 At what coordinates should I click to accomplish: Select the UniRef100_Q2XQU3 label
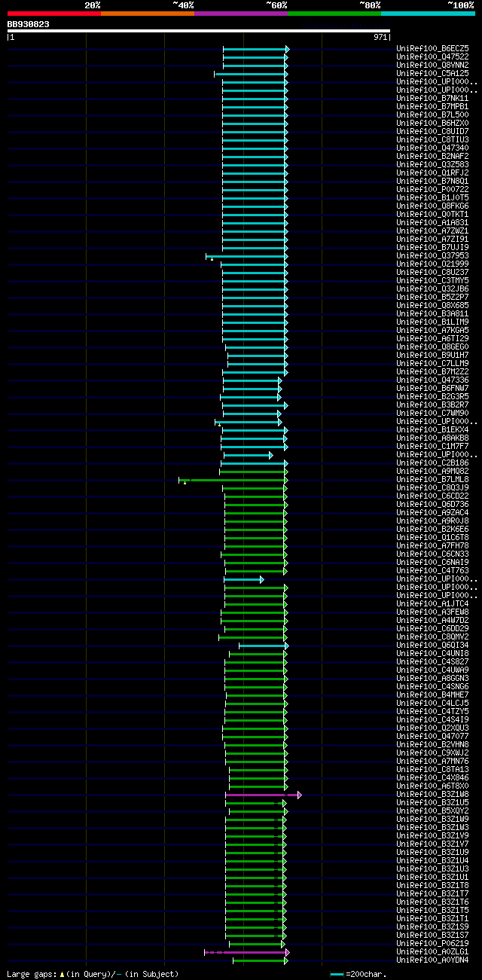click(432, 728)
